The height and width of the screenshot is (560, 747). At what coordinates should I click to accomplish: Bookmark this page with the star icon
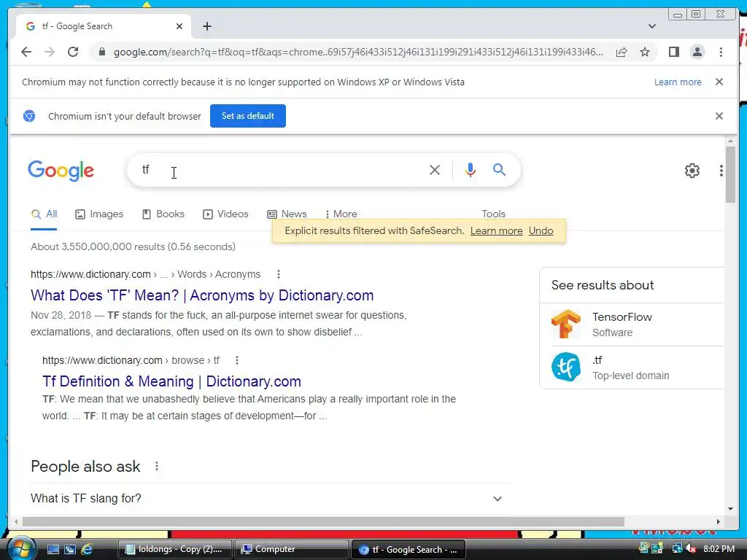tap(645, 52)
